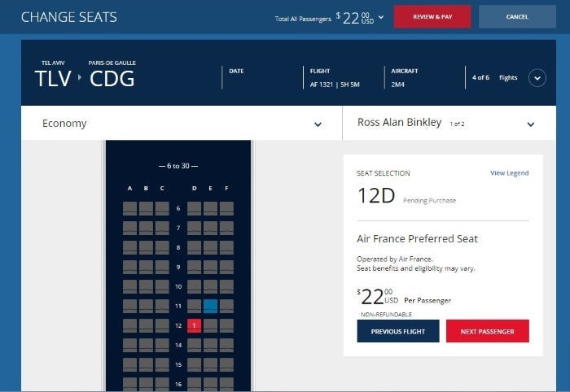Image resolution: width=570 pixels, height=392 pixels.
Task: Click seat 9F in the seat map
Action: [x=226, y=267]
